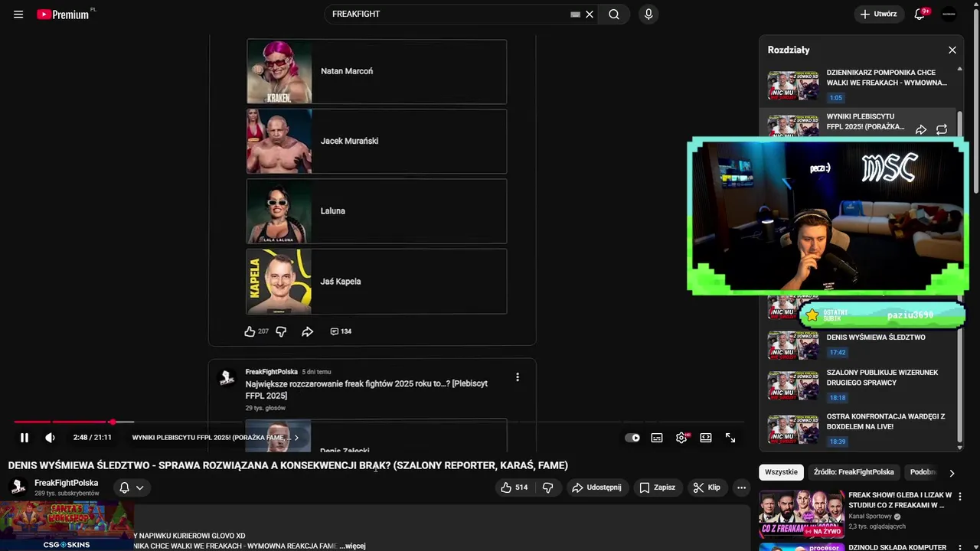Screen dimensions: 980x551
Task: Dislike the video
Action: coord(548,487)
